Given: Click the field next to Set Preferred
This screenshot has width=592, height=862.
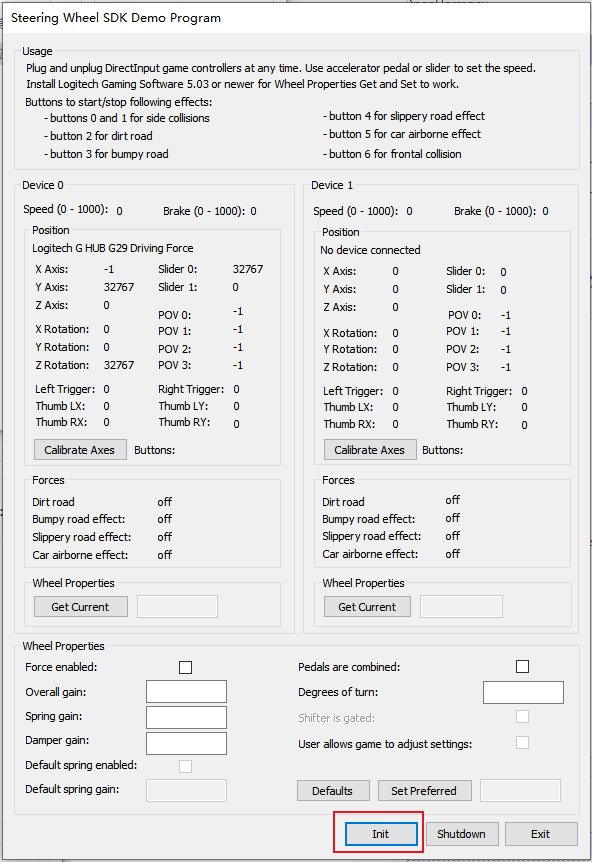Looking at the screenshot, I should click(521, 791).
